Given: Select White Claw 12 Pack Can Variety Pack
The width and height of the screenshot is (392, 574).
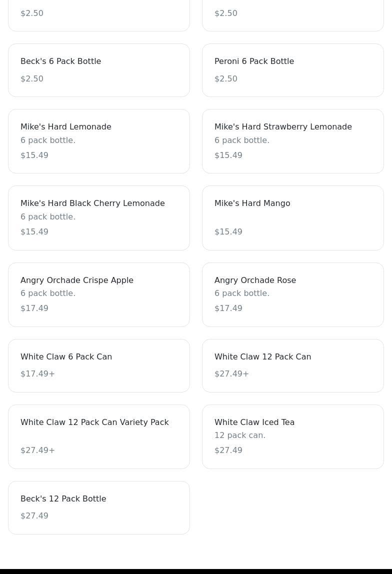Looking at the screenshot, I should pos(99,436).
